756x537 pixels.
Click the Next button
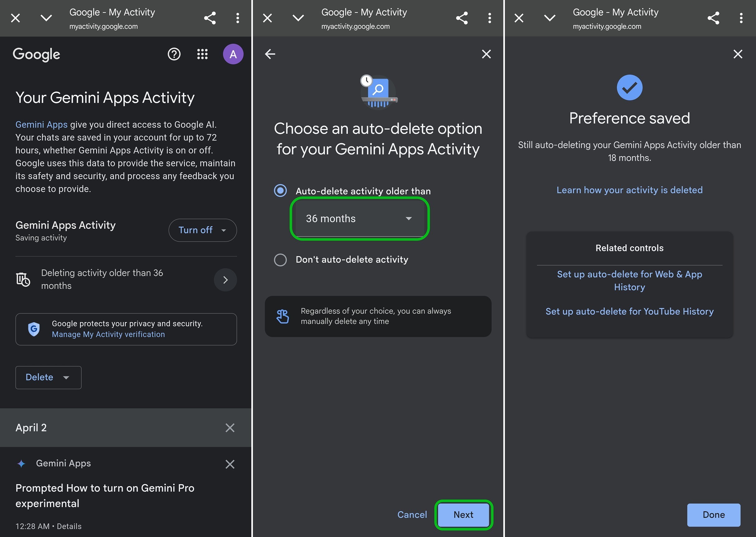click(463, 515)
